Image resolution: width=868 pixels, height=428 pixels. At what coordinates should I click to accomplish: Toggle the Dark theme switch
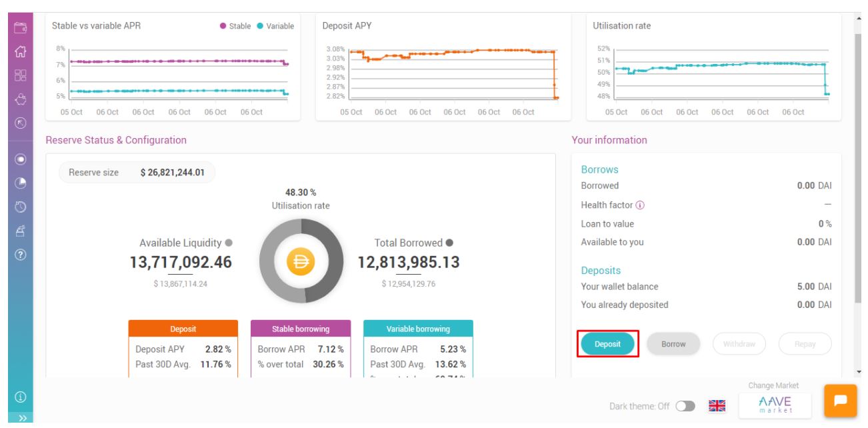click(685, 406)
